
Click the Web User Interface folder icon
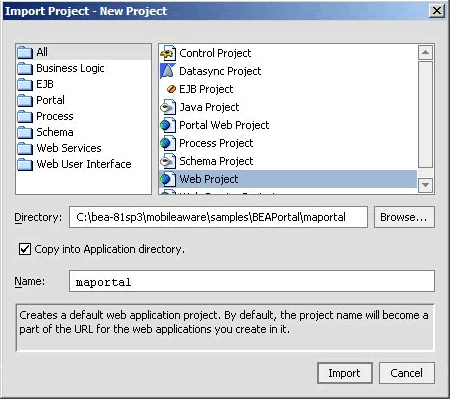pyautogui.click(x=25, y=164)
